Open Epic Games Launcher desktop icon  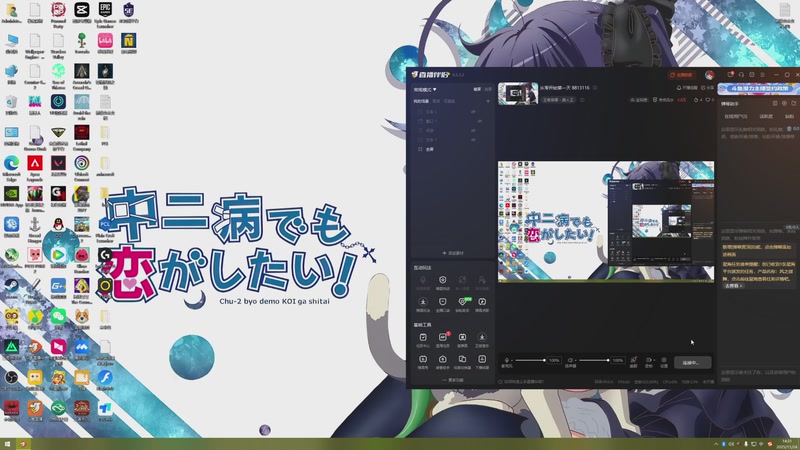pyautogui.click(x=105, y=15)
